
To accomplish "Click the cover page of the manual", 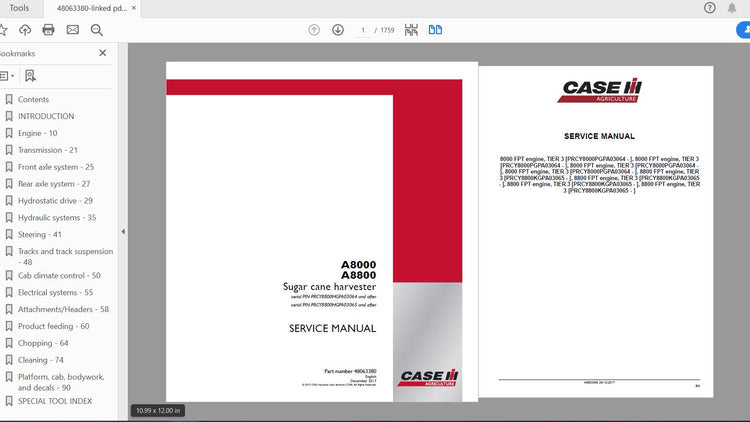I will [321, 232].
